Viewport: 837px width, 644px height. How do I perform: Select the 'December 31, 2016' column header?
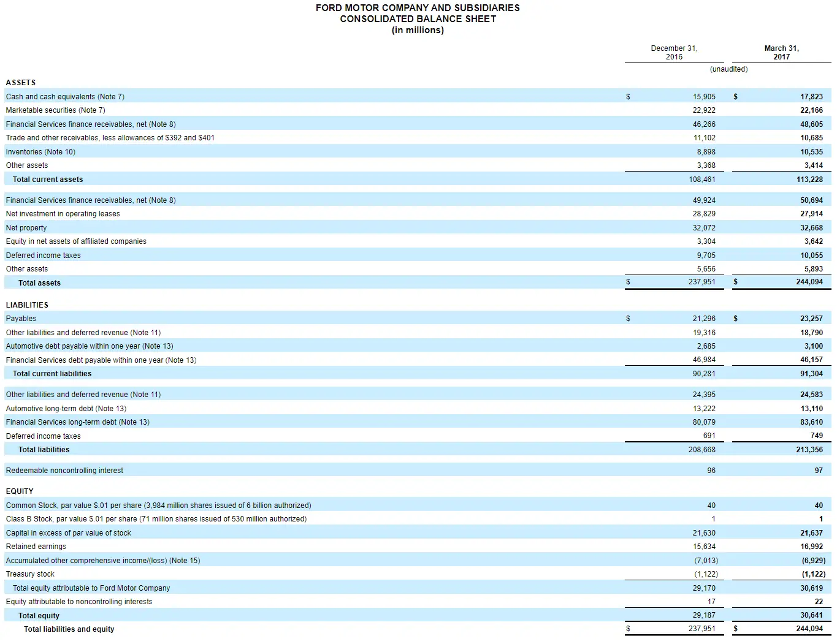pos(674,53)
